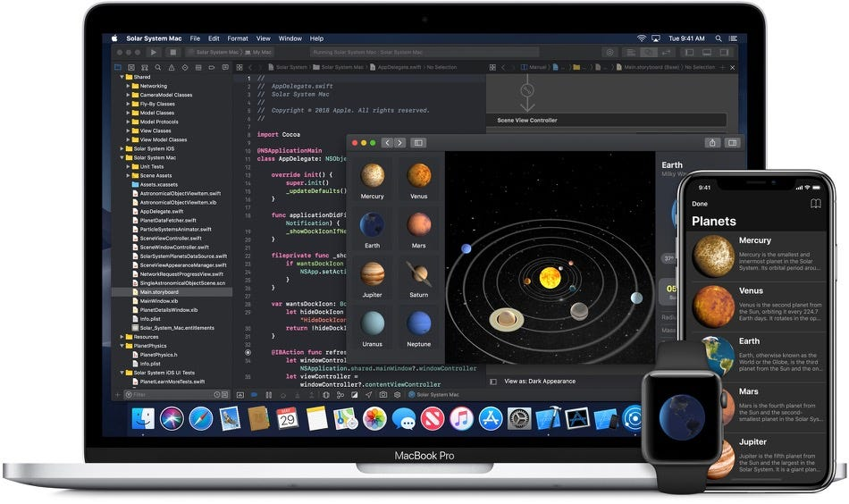
Task: Click the camera icon in debug bar
Action: (383, 395)
